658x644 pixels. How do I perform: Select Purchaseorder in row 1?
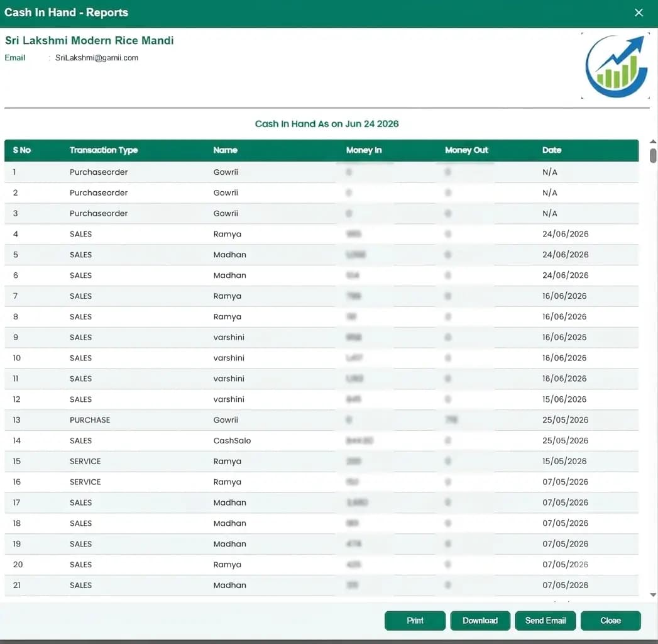99,172
